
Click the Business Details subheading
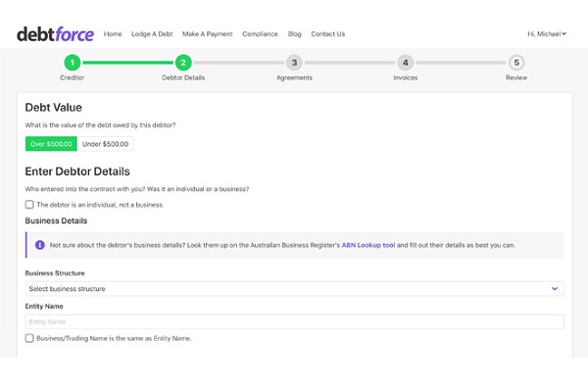pyautogui.click(x=56, y=220)
